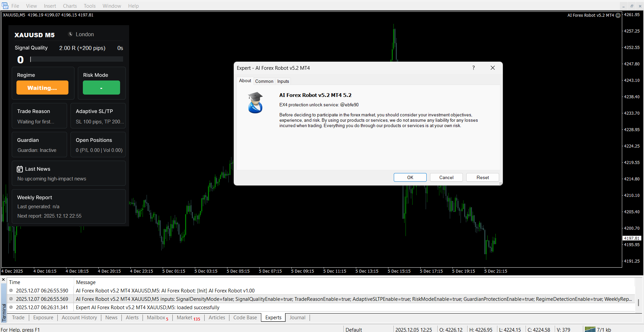644x332 pixels.
Task: Click the clock icon next to London
Action: (x=70, y=34)
